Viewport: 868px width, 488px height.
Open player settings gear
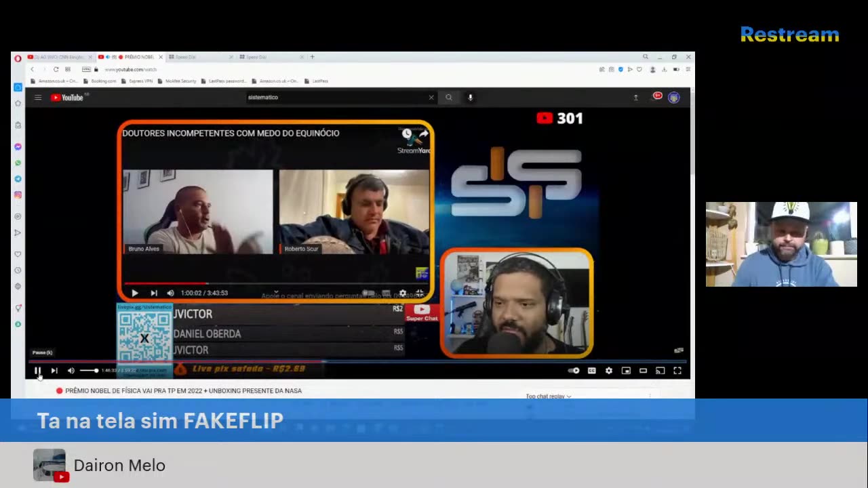609,371
